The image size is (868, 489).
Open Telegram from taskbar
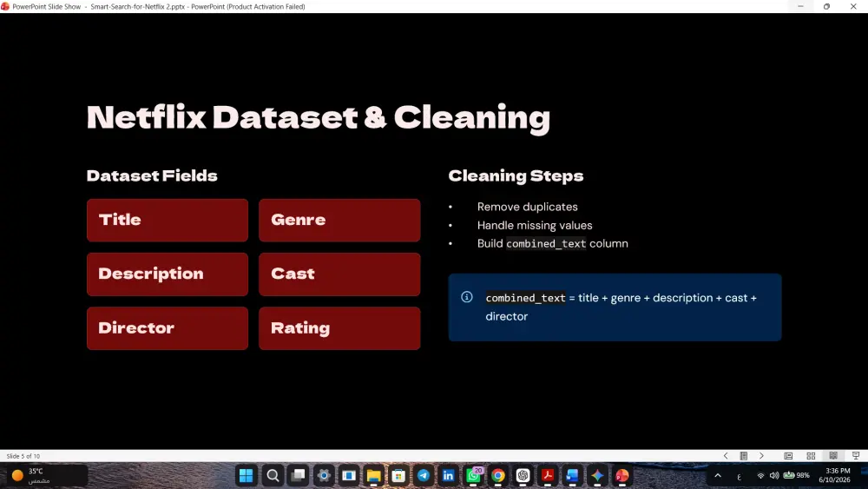pyautogui.click(x=424, y=475)
